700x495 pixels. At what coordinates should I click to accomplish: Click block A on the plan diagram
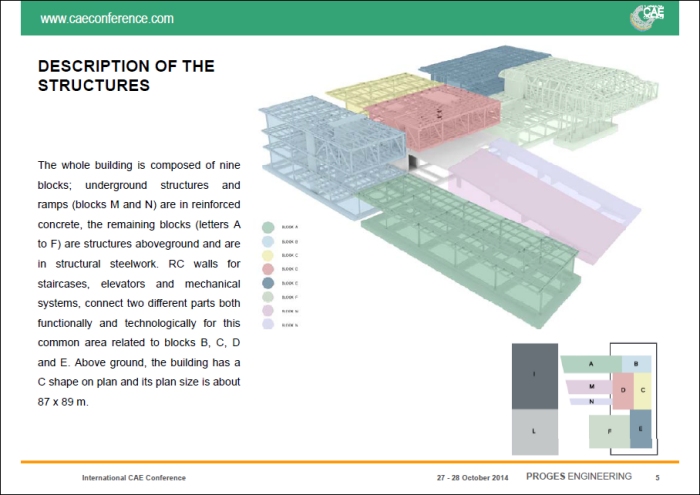(591, 364)
